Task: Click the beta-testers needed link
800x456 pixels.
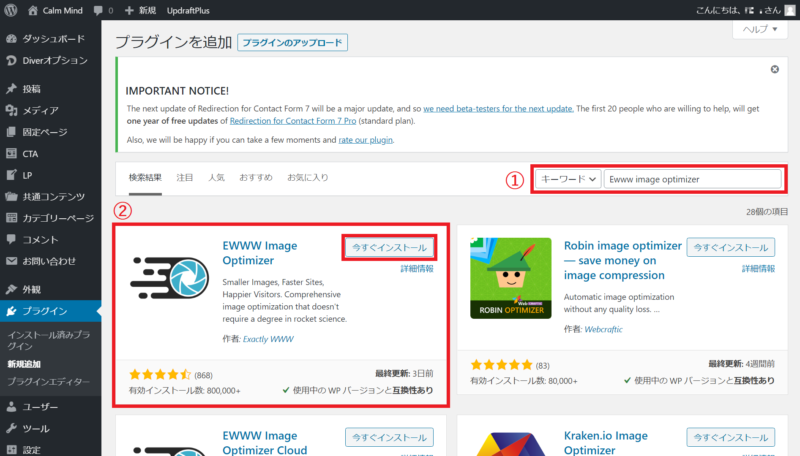Action: pos(498,109)
